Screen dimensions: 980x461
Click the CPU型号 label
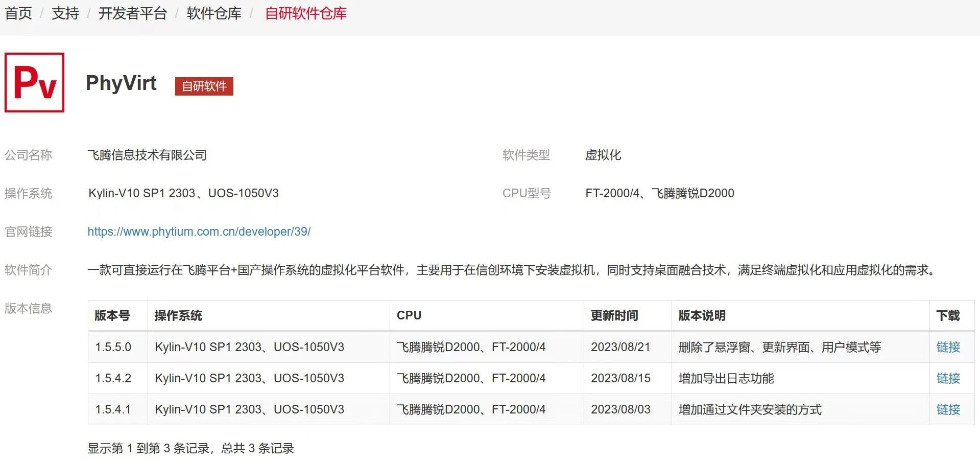[x=527, y=193]
